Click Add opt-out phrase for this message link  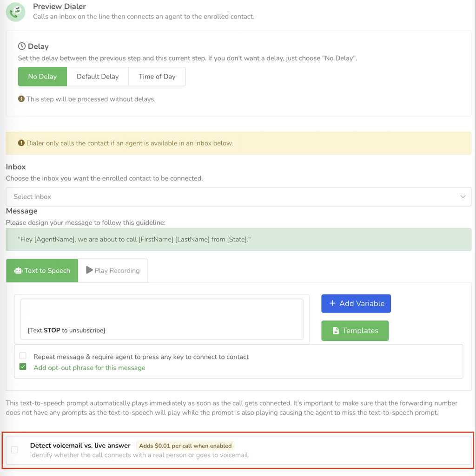tap(89, 368)
